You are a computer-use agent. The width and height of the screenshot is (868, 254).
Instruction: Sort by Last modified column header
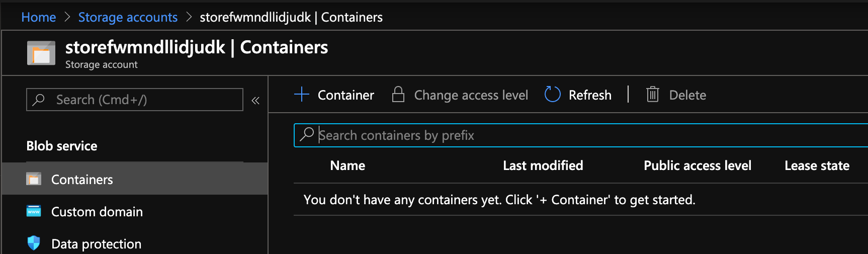(x=543, y=165)
